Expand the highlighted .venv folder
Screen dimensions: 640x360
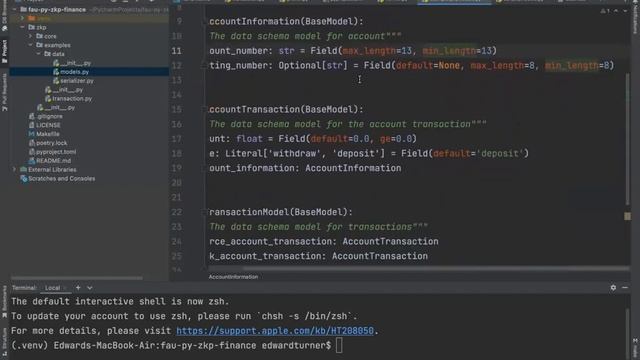(22, 18)
